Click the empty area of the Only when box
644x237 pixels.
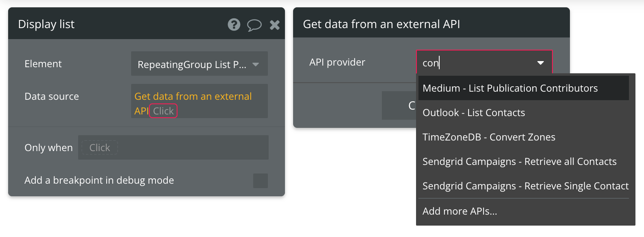coord(191,148)
